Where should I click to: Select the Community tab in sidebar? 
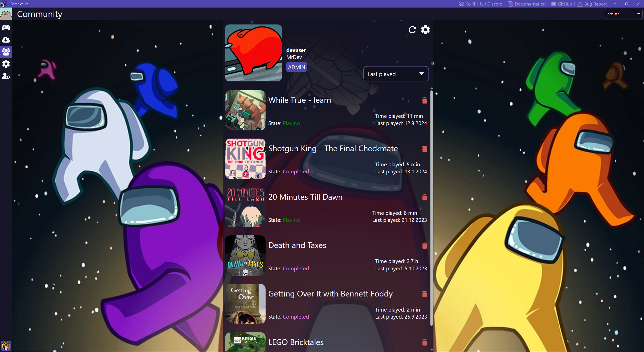pyautogui.click(x=6, y=52)
